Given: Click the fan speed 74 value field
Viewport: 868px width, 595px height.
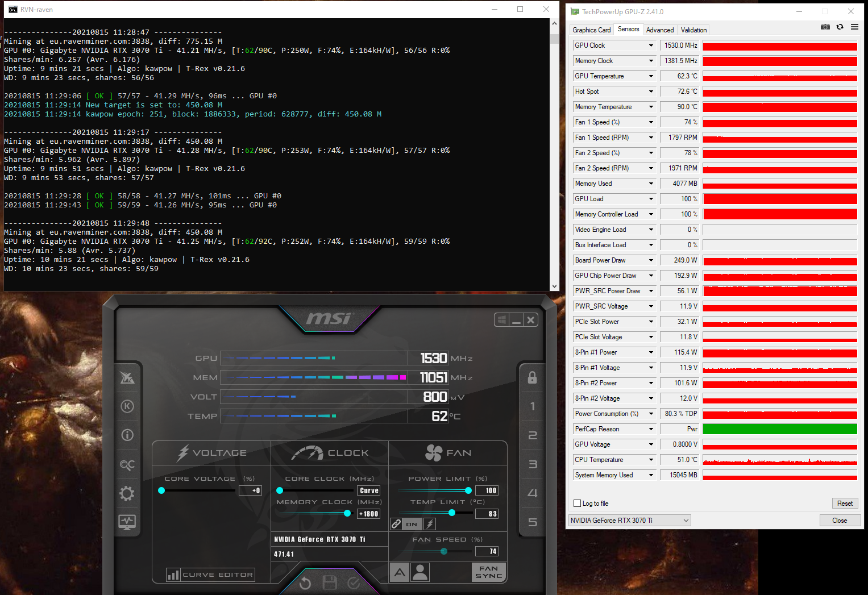Looking at the screenshot, I should pyautogui.click(x=487, y=551).
